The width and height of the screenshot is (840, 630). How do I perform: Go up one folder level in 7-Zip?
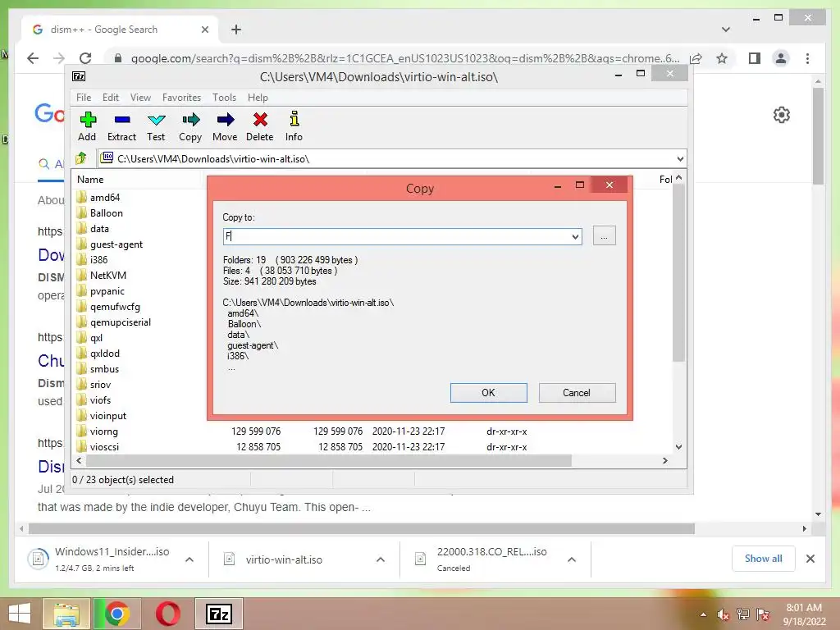click(81, 158)
